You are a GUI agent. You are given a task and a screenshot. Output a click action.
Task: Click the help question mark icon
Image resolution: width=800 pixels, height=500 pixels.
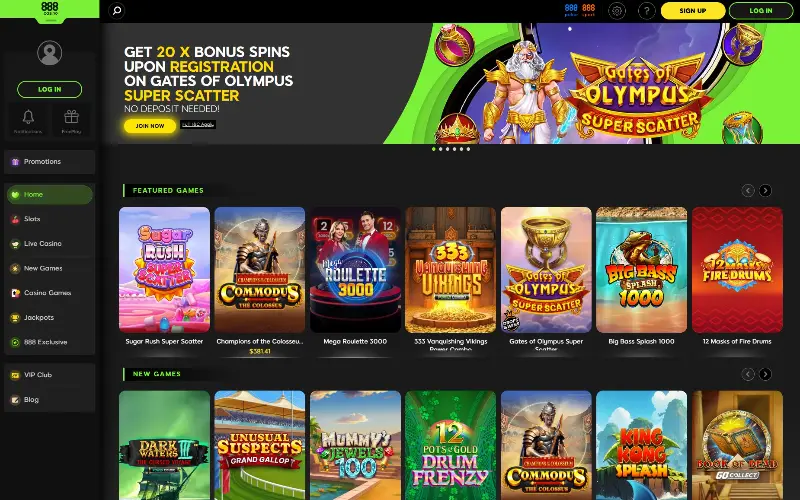tap(646, 11)
